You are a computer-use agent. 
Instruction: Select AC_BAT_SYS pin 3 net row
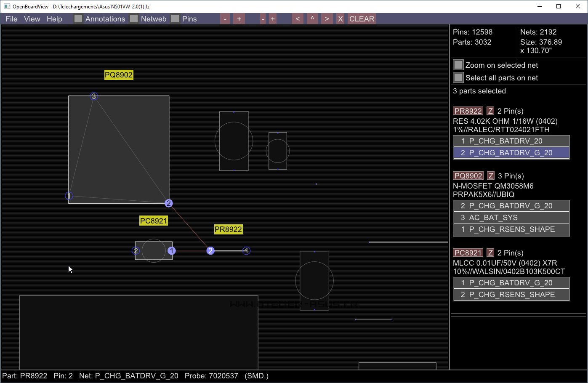(511, 218)
